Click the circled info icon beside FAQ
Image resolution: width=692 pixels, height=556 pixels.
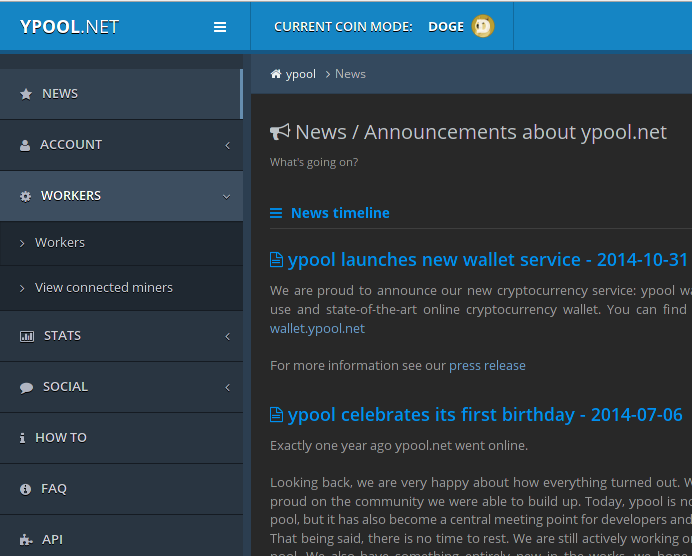pyautogui.click(x=26, y=489)
